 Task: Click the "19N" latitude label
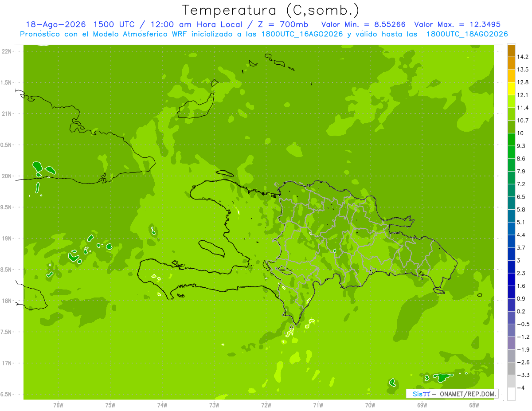[x=7, y=239]
